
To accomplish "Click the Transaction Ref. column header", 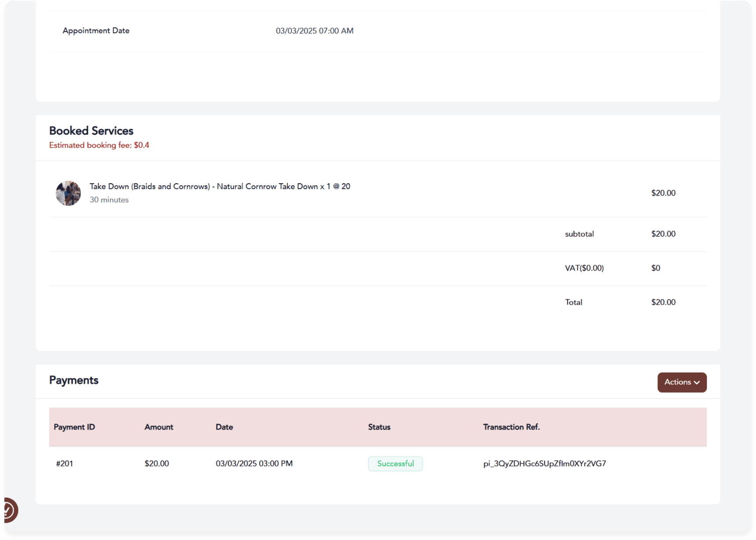I will point(511,427).
